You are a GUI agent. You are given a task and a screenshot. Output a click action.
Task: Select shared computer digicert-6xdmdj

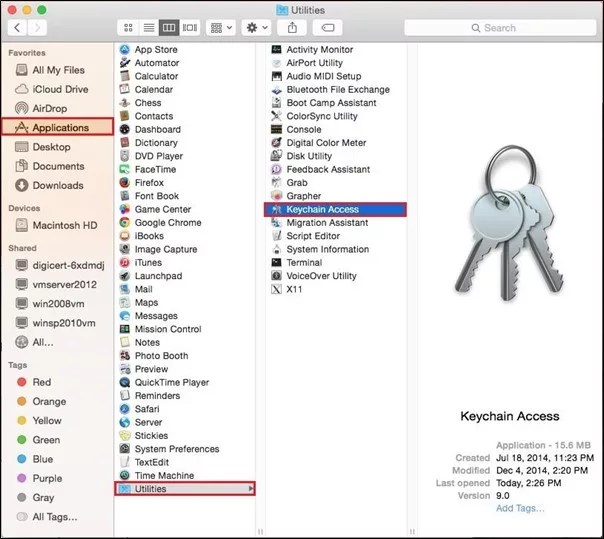59,265
